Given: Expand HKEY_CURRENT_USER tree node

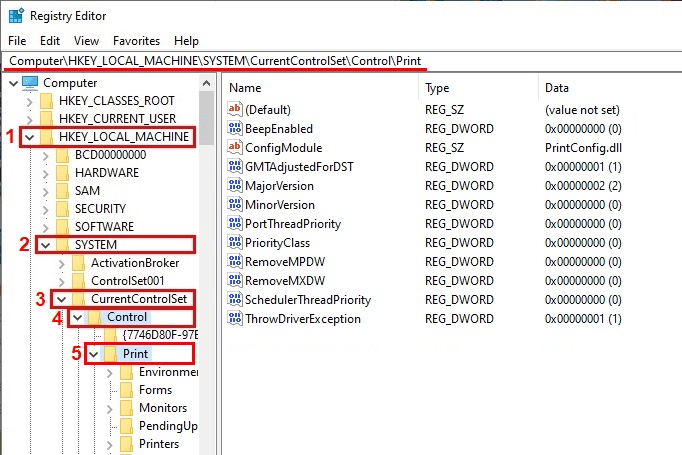Looking at the screenshot, I should tap(29, 119).
